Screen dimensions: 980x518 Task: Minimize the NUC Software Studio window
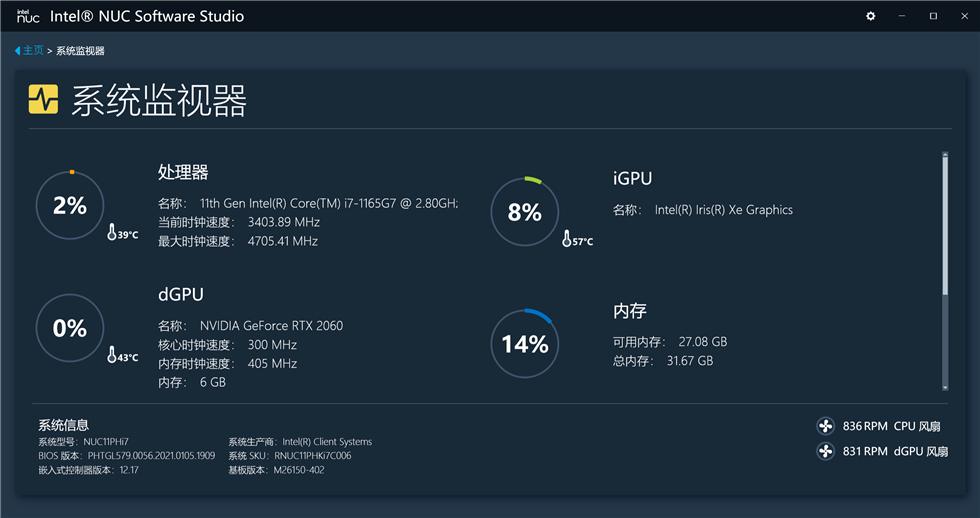coord(902,16)
